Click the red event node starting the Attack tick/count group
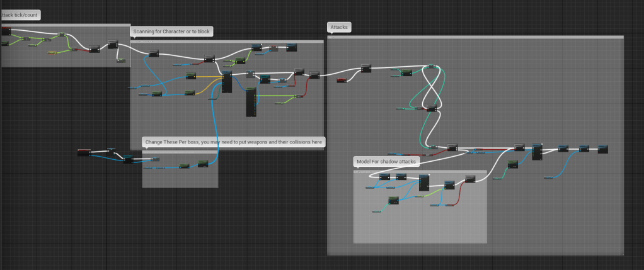Image resolution: width=644 pixels, height=270 pixels. [6, 31]
